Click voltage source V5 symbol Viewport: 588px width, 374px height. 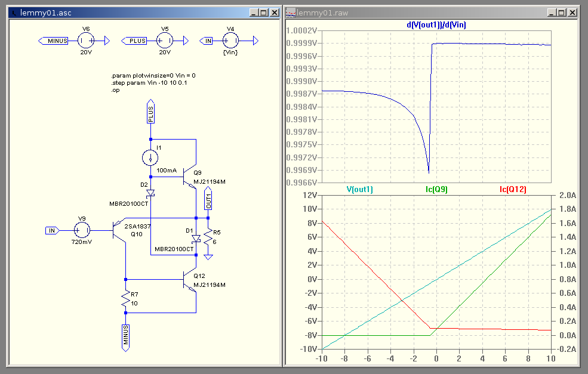click(165, 41)
